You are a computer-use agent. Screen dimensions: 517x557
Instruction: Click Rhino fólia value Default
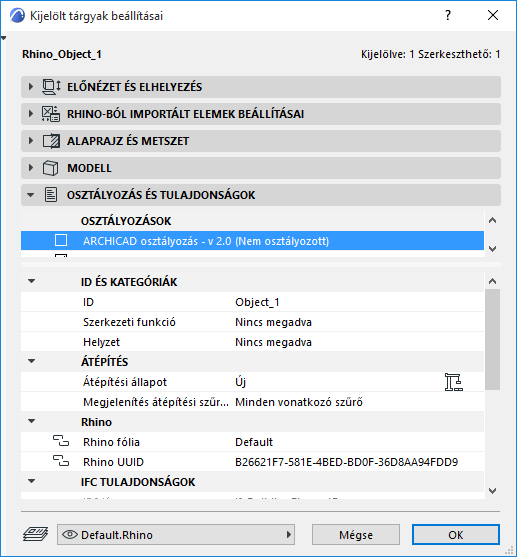[x=254, y=442]
